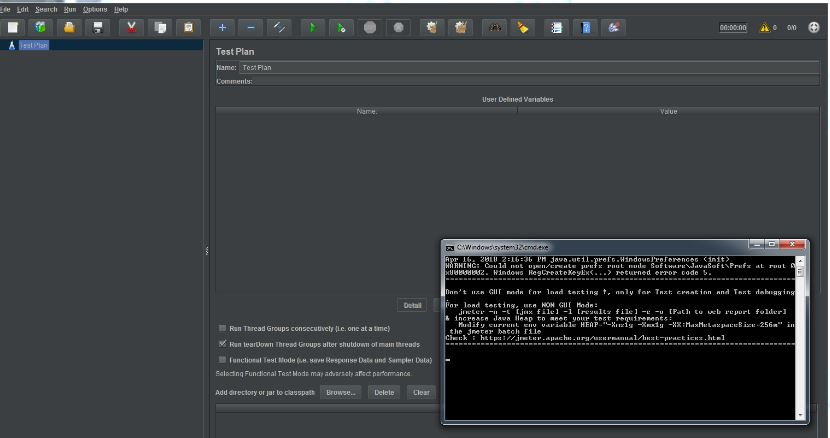Click the plus Expand All toolbar icon
Screen dimensions: 830x438
pos(222,28)
